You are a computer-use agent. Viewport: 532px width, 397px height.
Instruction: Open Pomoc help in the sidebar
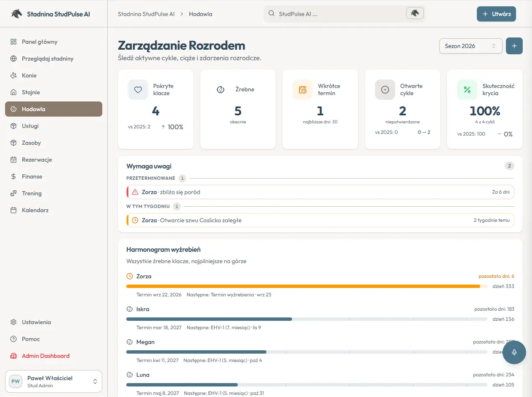(x=53, y=339)
